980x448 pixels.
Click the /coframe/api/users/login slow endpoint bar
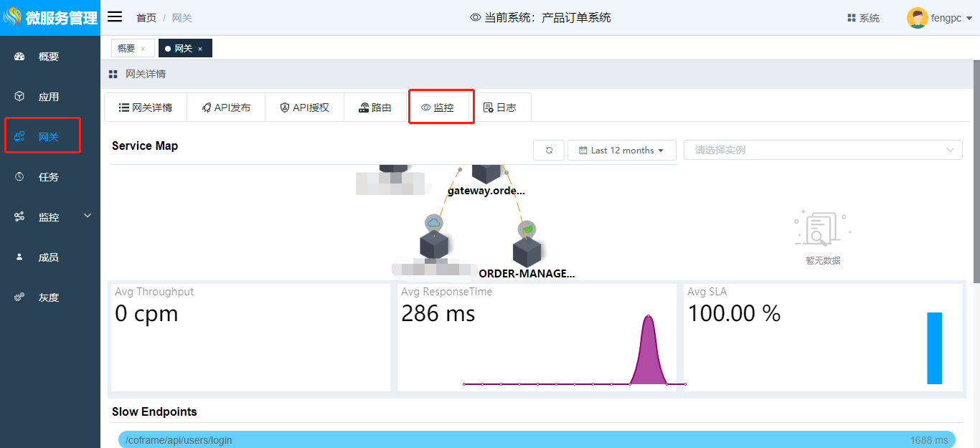tap(537, 440)
